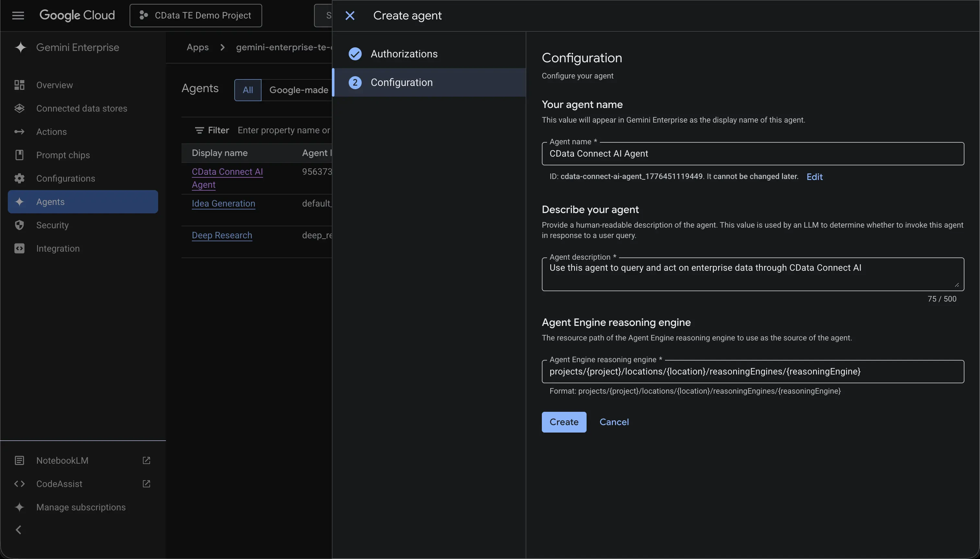Expand the Apps breadcrumb chevron
Viewport: 980px width, 559px height.
coord(223,47)
